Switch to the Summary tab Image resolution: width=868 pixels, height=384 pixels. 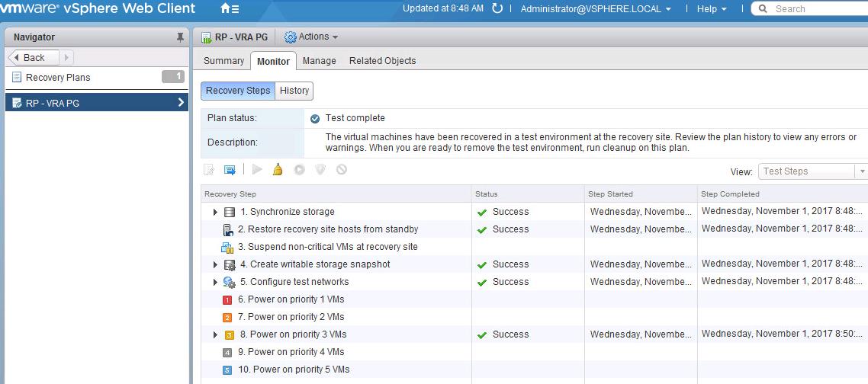[x=223, y=61]
